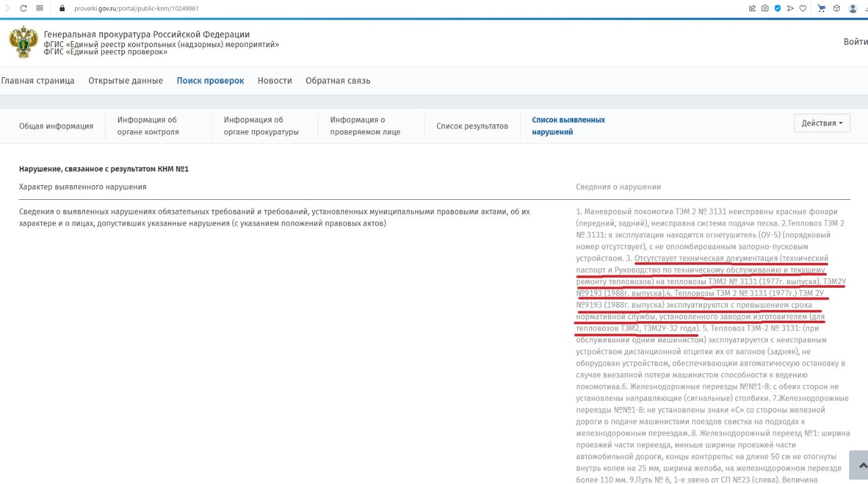Select the Список выявленных нарушений tab
This screenshot has height=484, width=868.
pyautogui.click(x=568, y=126)
